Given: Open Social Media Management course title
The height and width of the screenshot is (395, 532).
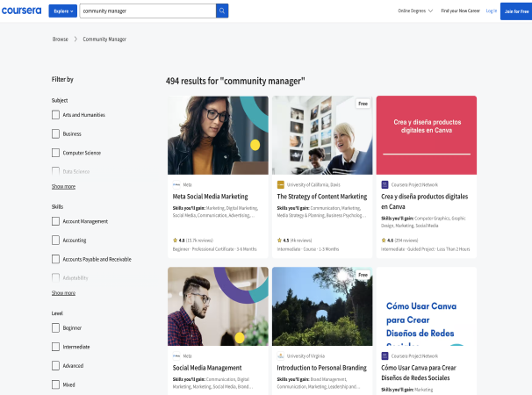Looking at the screenshot, I should coord(207,368).
